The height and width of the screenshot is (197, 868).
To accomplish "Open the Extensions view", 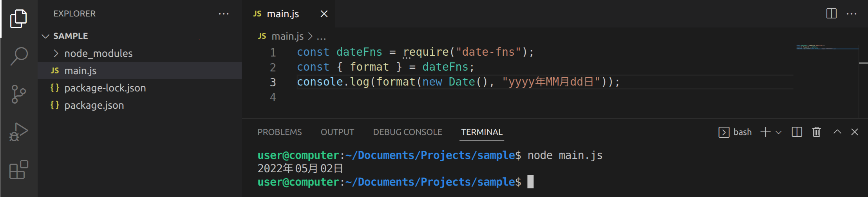I will tap(18, 170).
